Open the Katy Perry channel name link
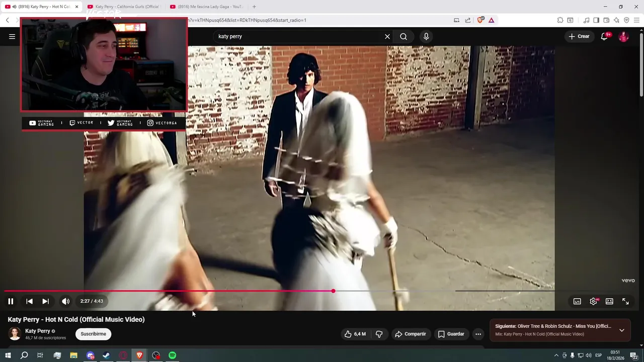The height and width of the screenshot is (362, 644). click(x=38, y=331)
